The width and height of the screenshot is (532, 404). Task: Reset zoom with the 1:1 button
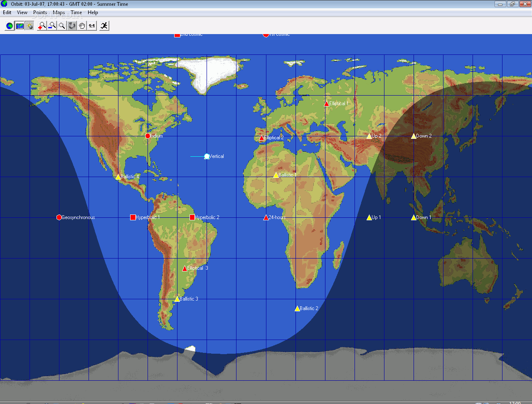(92, 26)
